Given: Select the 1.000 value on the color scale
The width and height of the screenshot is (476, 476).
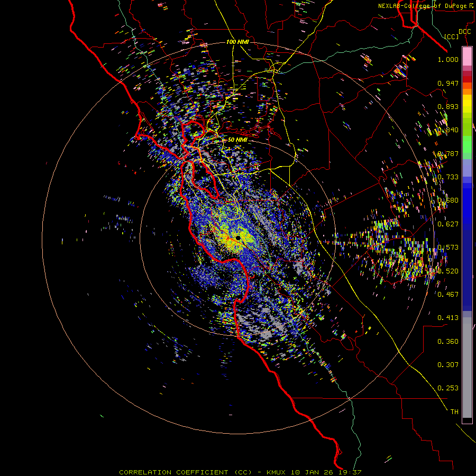Looking at the screenshot, I should tap(448, 59).
